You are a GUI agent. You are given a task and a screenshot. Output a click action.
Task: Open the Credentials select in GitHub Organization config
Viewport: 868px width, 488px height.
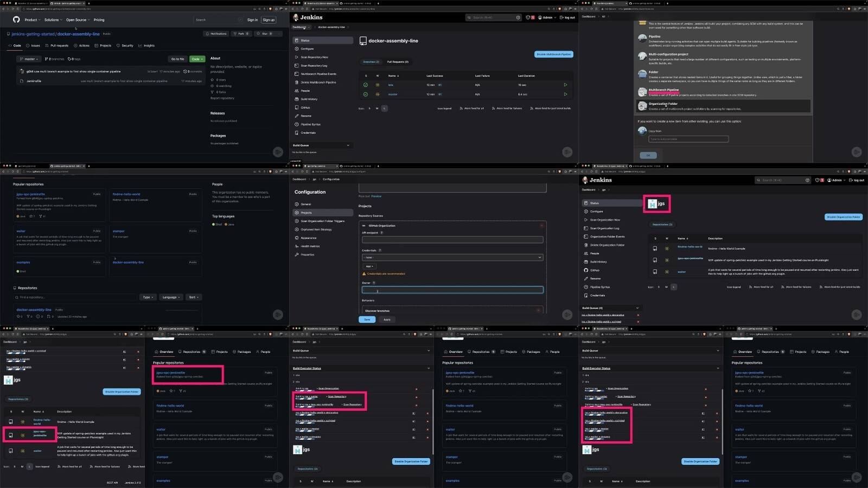pyautogui.click(x=452, y=257)
